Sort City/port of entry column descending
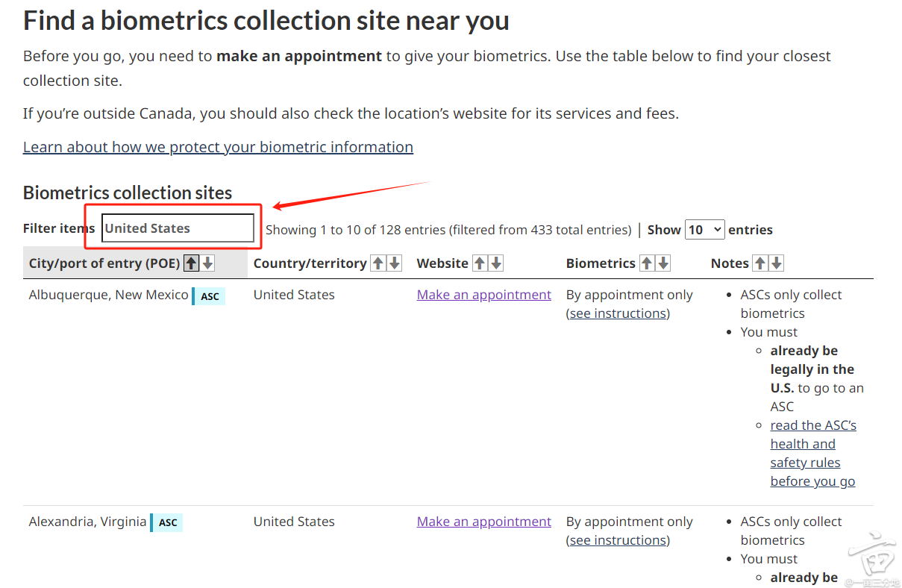 coord(208,263)
